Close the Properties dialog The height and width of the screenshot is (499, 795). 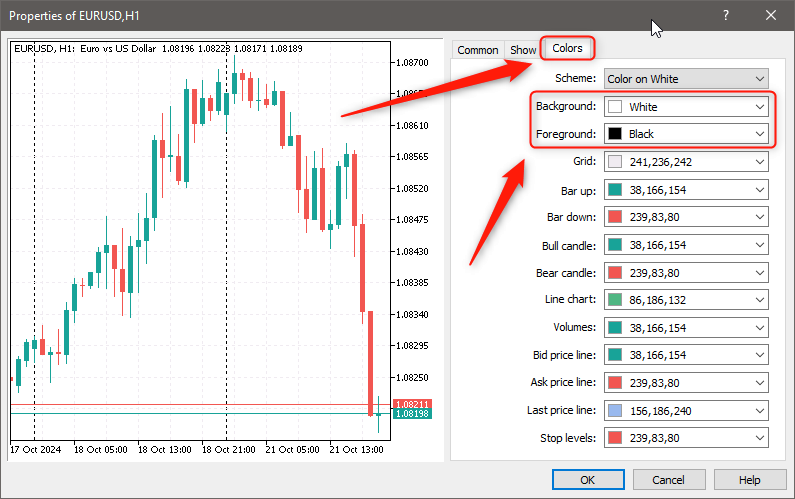coord(771,15)
